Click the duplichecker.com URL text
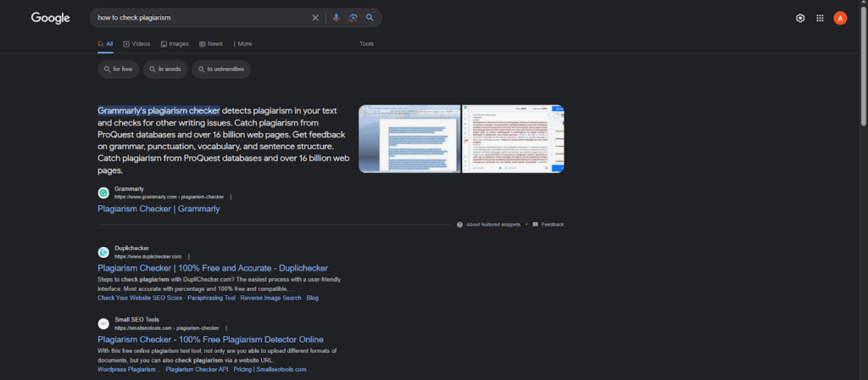 coord(147,256)
